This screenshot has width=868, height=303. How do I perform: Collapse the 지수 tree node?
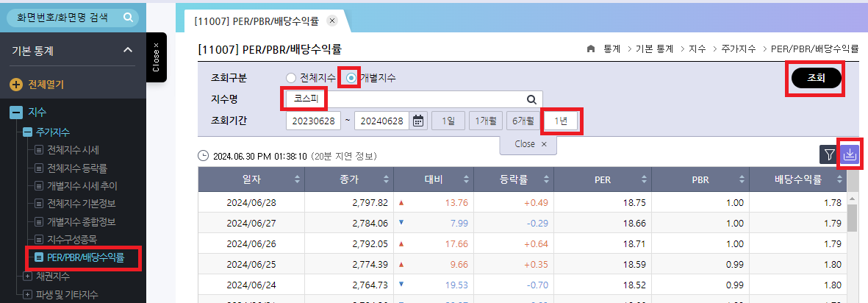[17, 113]
